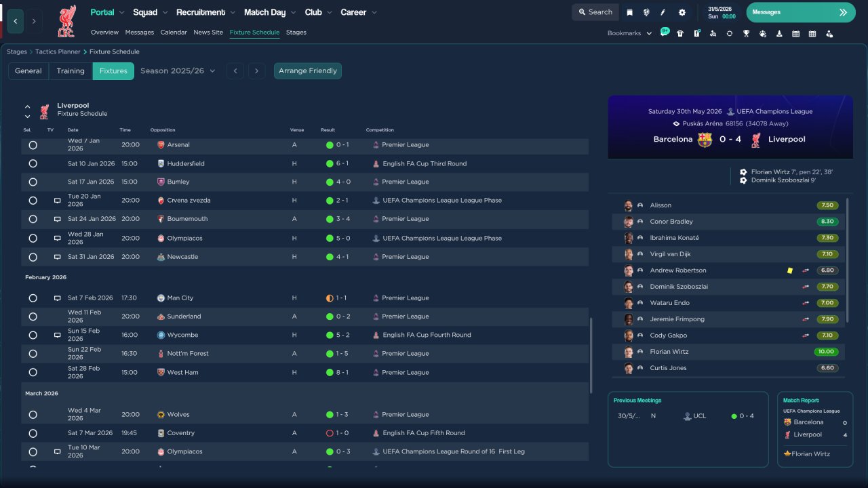Open the News Site tab

coord(208,33)
